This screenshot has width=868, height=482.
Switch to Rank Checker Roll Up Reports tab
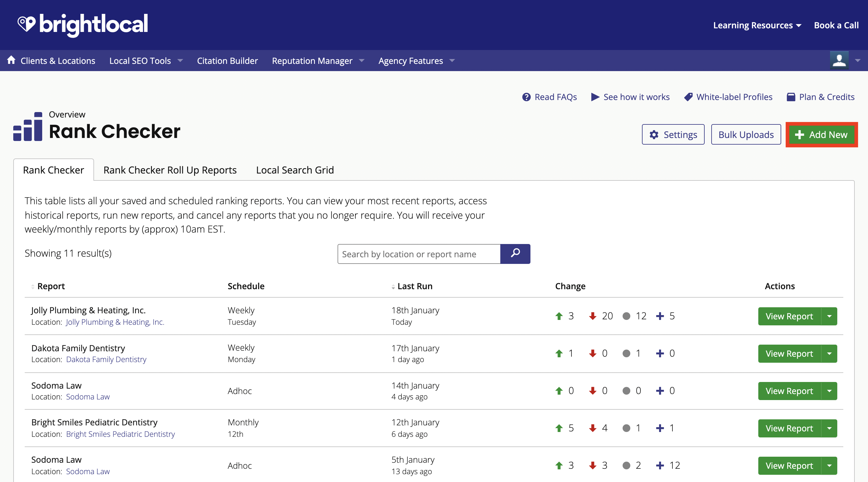point(170,170)
